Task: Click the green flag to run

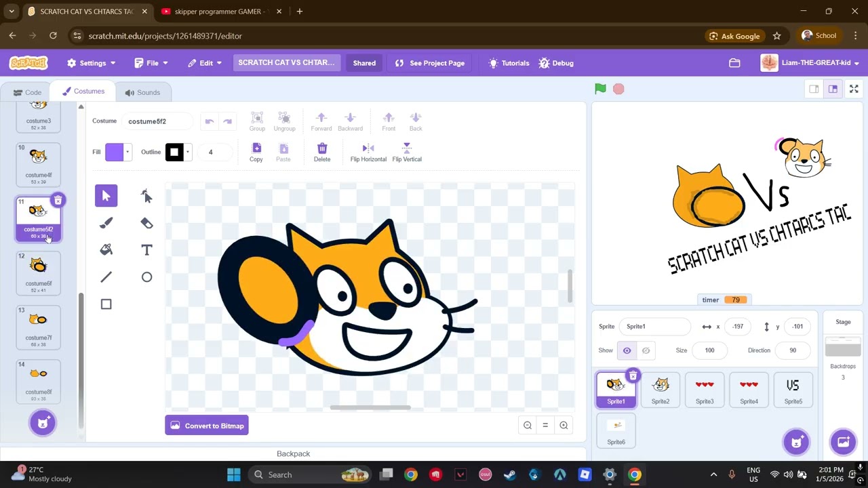Action: point(600,89)
